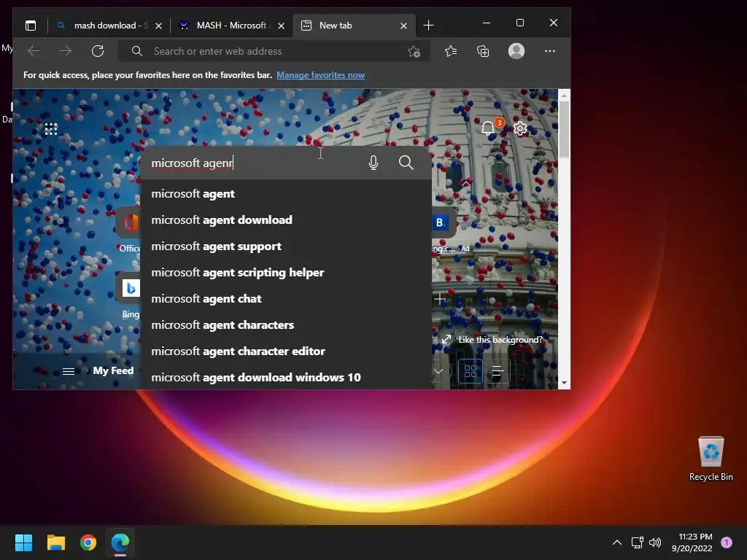Image resolution: width=747 pixels, height=560 pixels.
Task: Show hidden system tray icons
Action: (x=617, y=542)
